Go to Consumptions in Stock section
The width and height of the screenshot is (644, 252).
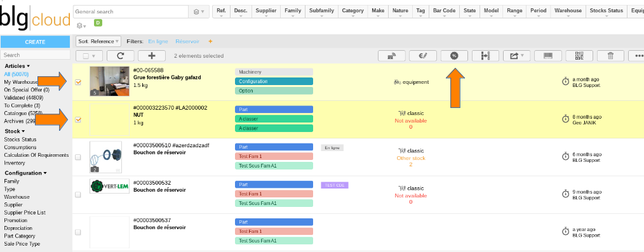tap(20, 147)
